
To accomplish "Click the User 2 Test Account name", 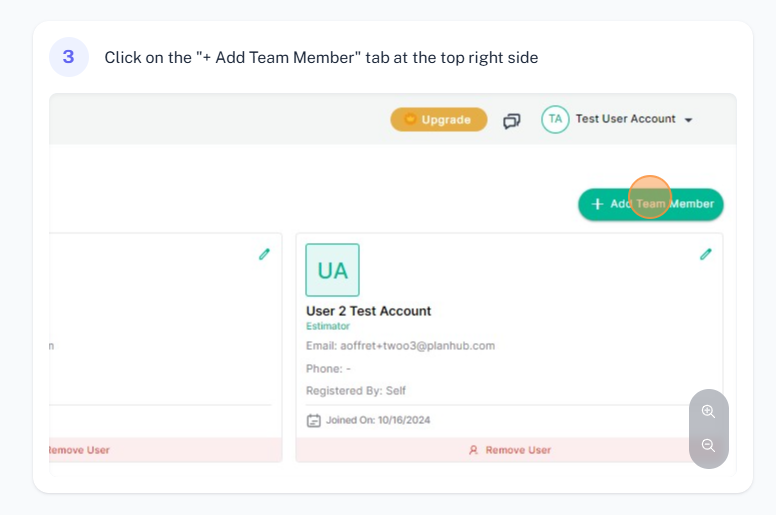I will pos(368,311).
